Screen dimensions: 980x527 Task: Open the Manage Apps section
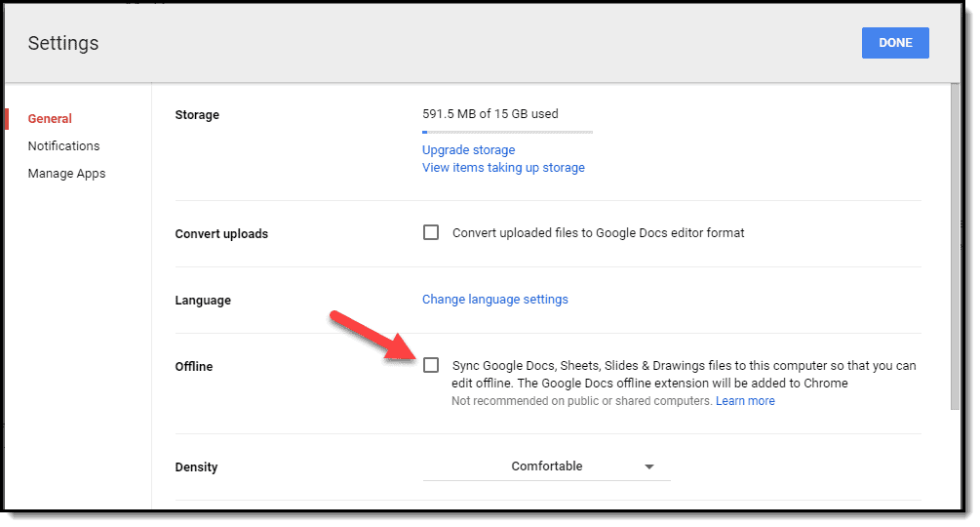pyautogui.click(x=67, y=173)
